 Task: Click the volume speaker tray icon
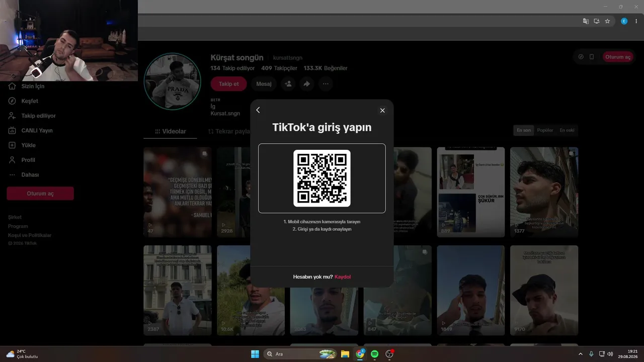point(610,354)
